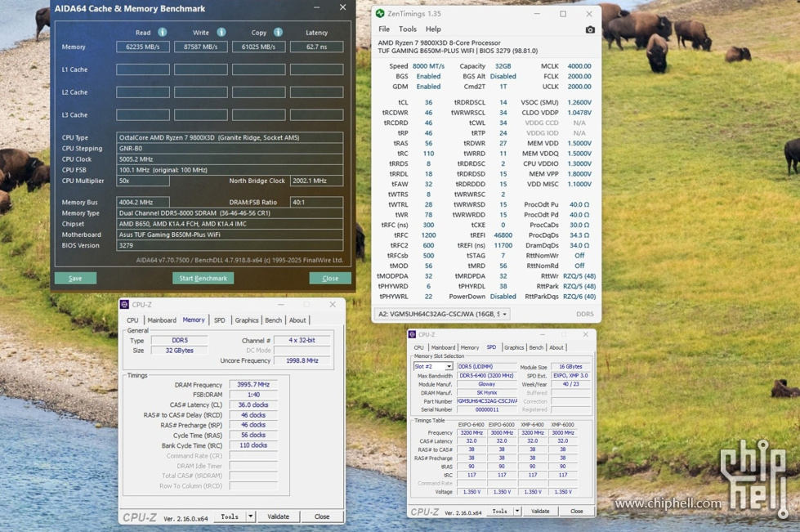
Task: Click the CPU-Z Memory window title icon
Action: [124, 305]
